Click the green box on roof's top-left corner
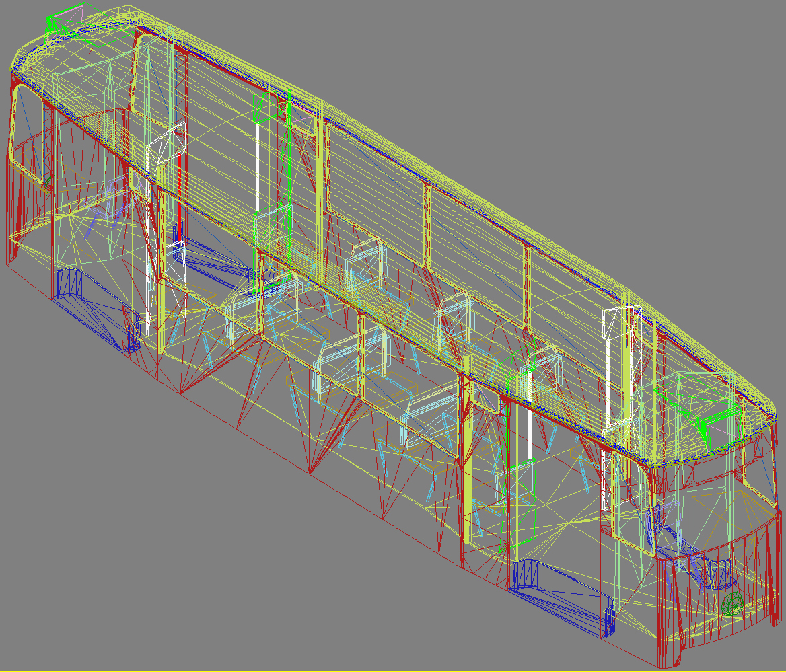 65,19
